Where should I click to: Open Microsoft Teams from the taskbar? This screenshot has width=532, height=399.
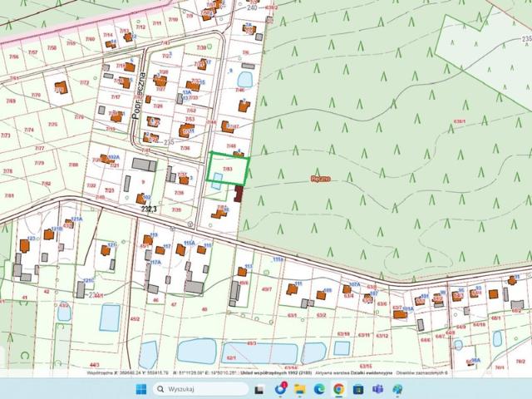(x=378, y=389)
